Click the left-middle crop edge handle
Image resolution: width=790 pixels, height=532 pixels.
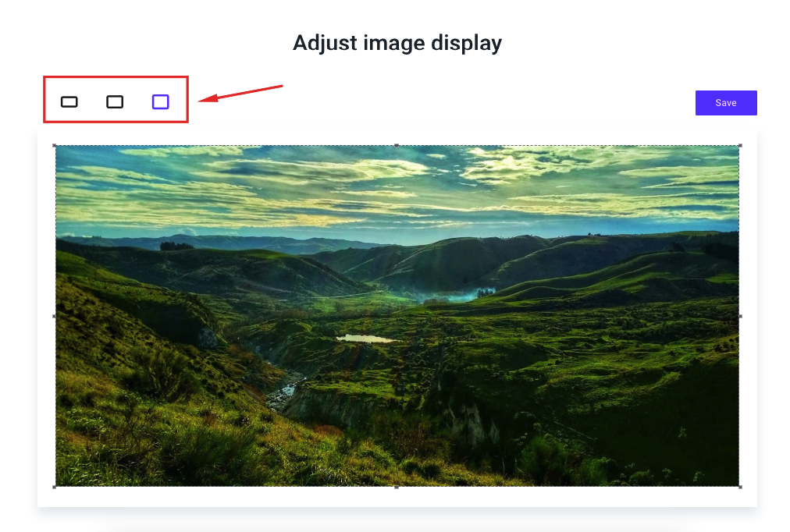[x=55, y=316]
